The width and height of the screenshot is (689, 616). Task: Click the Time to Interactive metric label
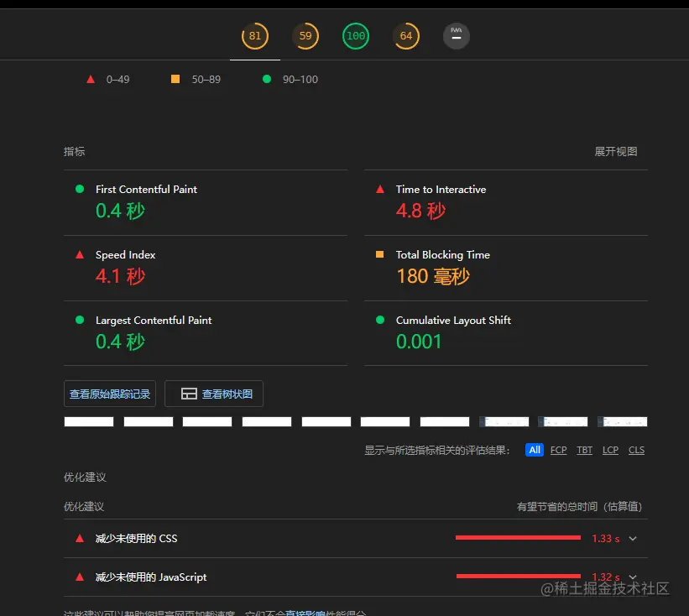coord(441,190)
